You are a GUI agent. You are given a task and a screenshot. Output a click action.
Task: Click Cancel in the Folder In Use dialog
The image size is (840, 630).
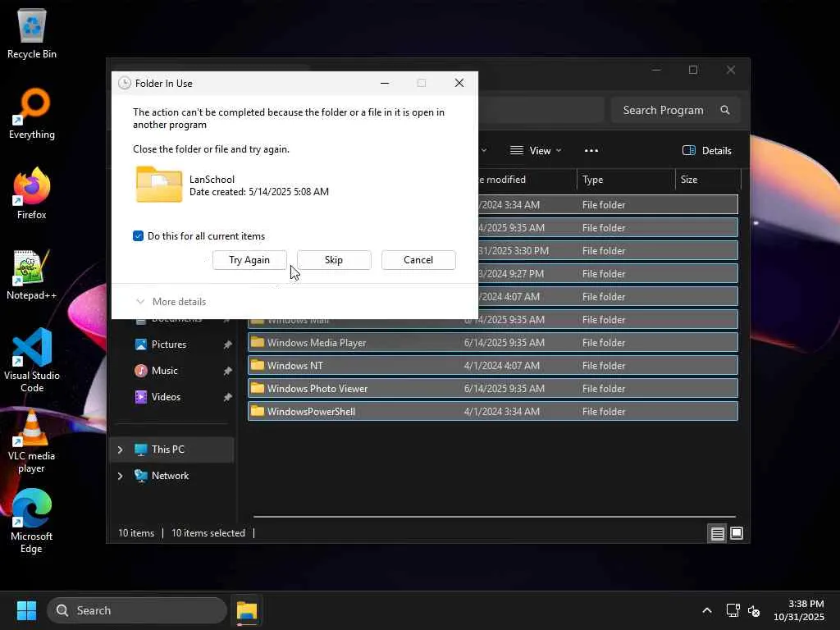pos(418,260)
